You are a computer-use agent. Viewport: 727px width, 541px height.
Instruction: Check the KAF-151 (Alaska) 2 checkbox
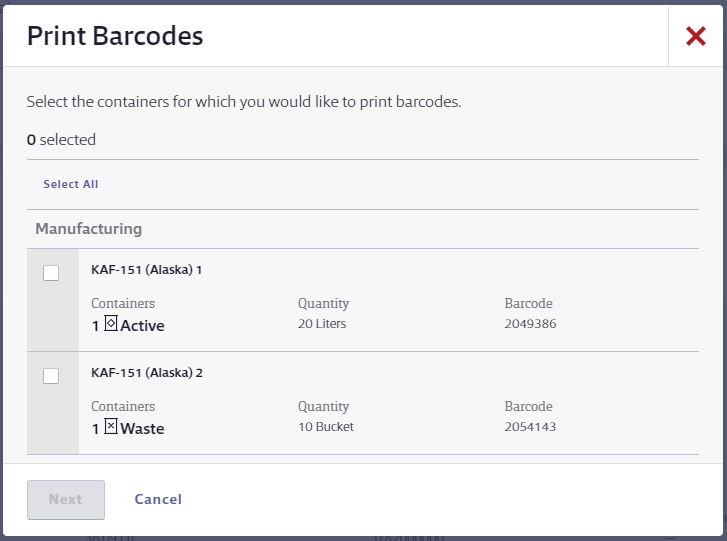(x=51, y=376)
